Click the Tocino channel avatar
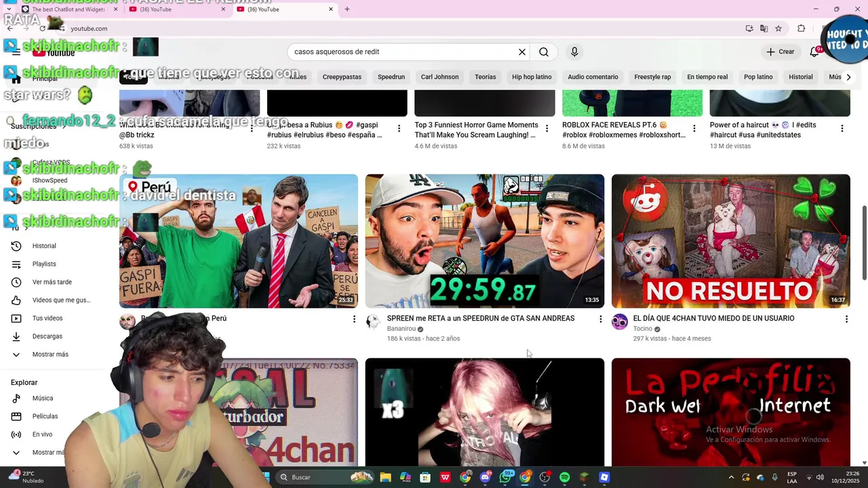Viewport: 868px width, 488px height. point(620,322)
